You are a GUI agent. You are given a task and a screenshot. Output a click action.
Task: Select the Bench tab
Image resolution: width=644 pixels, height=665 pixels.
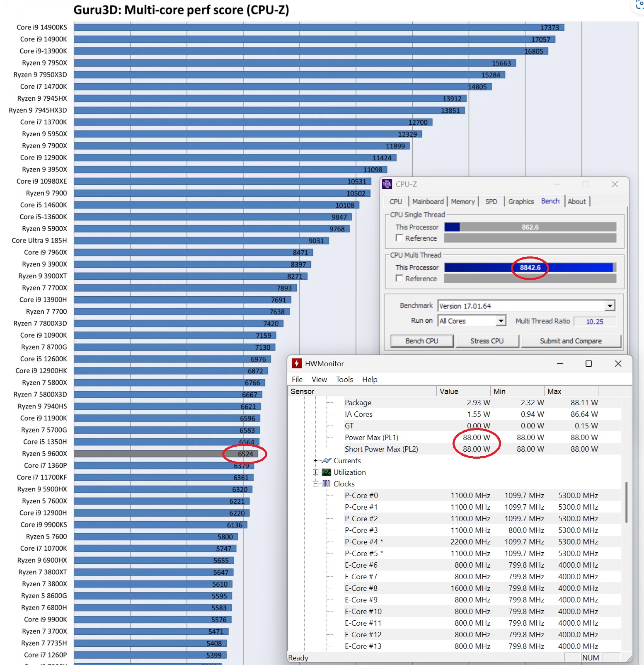[550, 201]
